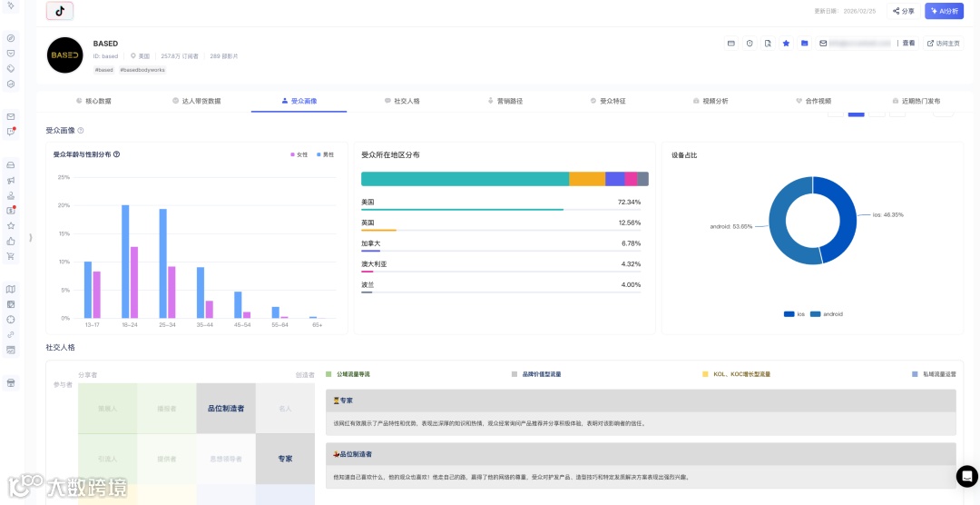Open the shopping cart icon in sidebar
Screen dimensions: 980x505
[11, 256]
